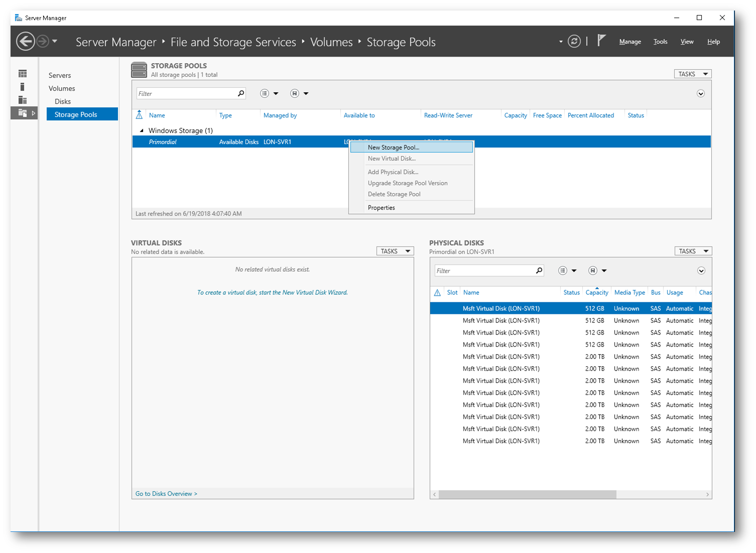
Task: Click the refresh icon in header
Action: [574, 41]
